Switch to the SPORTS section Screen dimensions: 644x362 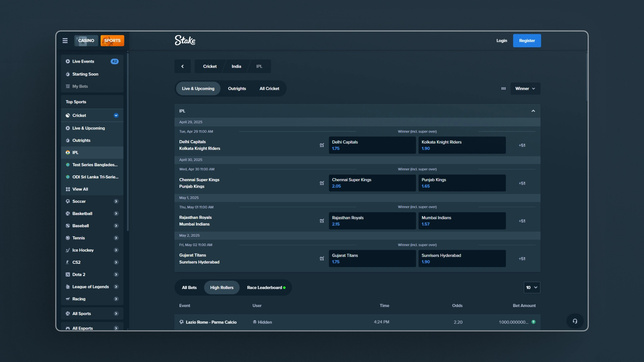click(x=112, y=41)
